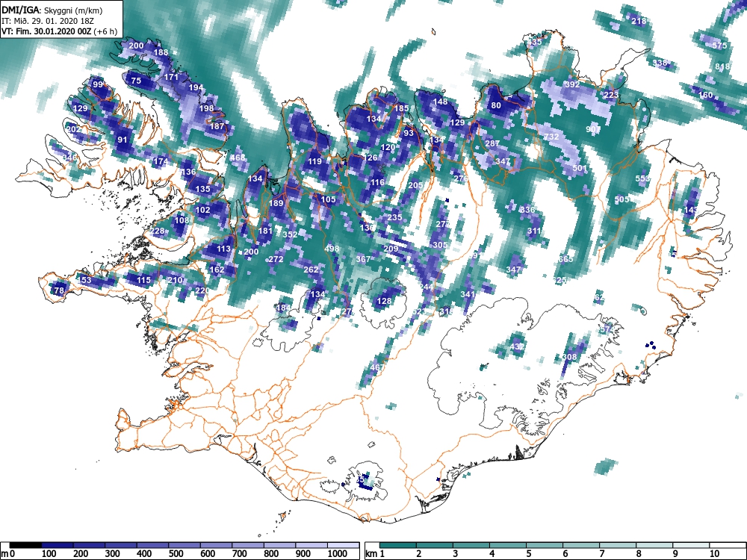Click visibility value 99 on the map

(98, 84)
